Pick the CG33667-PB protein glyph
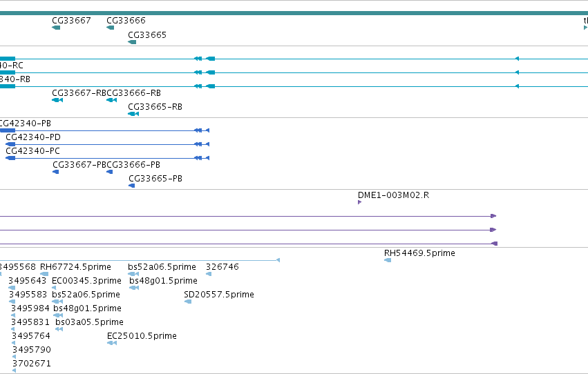Viewport: 588px width, 374px height. pos(56,172)
